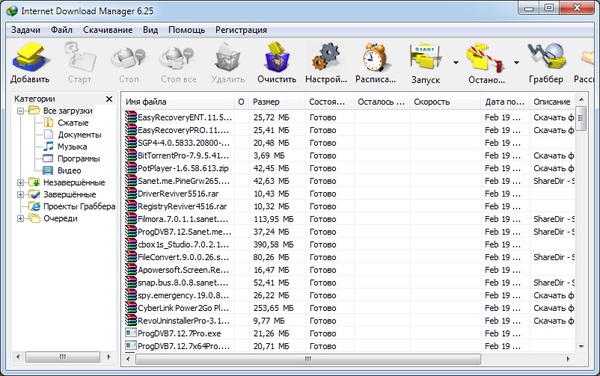Click the Старт toolbar icon
The image size is (600, 376).
pos(80,57)
